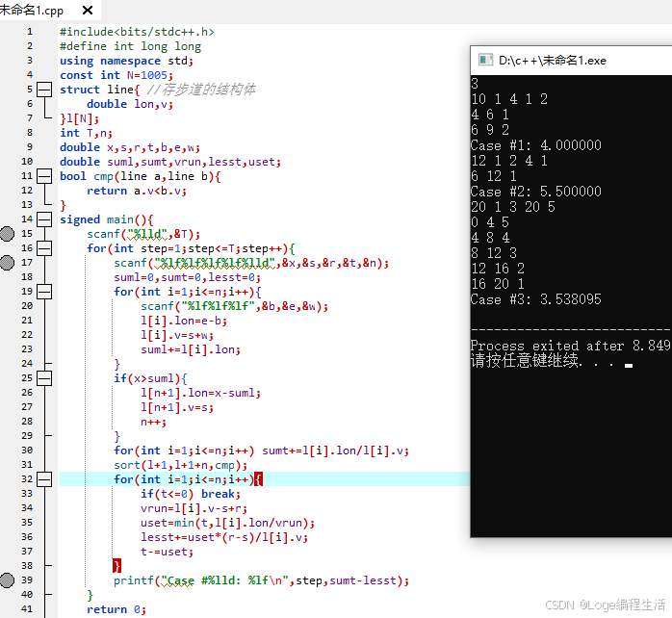Click the comment //存步道的结构体
The width and height of the screenshot is (672, 618).
click(201, 90)
